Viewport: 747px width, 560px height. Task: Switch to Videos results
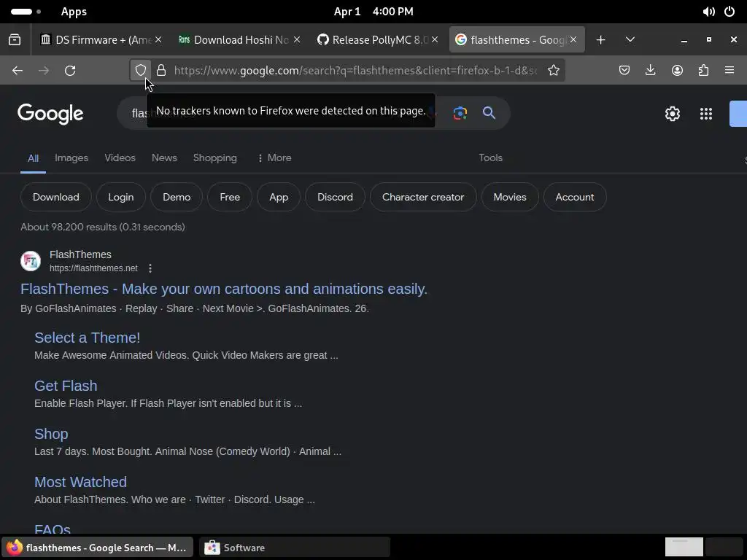120,157
